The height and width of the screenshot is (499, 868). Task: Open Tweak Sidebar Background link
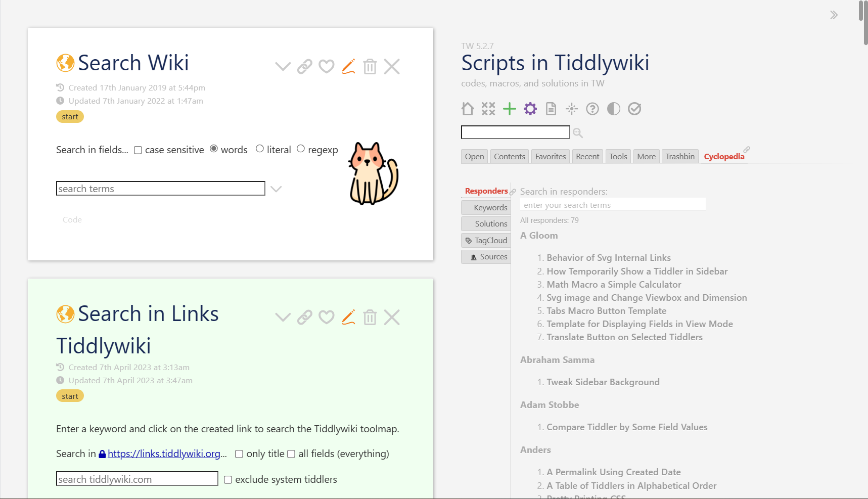click(x=603, y=382)
